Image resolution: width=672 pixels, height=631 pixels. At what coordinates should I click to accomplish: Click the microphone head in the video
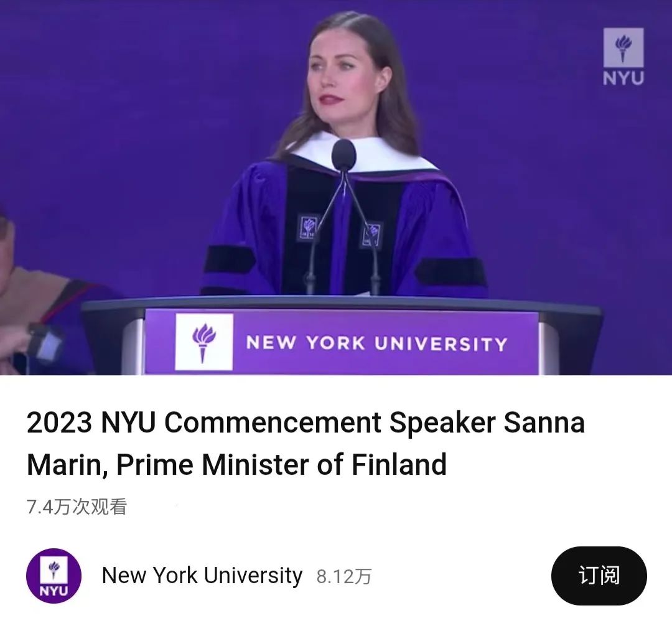343,155
